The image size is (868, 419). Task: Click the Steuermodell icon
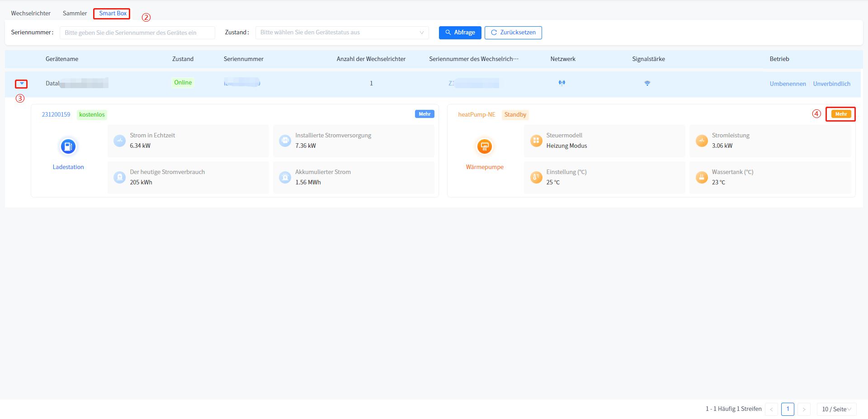536,141
